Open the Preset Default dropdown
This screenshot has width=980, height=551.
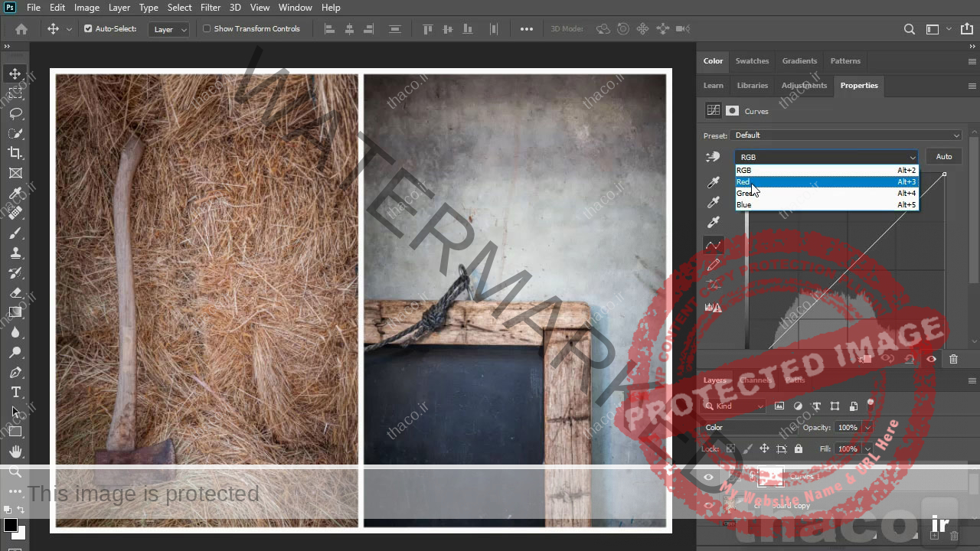tap(847, 135)
